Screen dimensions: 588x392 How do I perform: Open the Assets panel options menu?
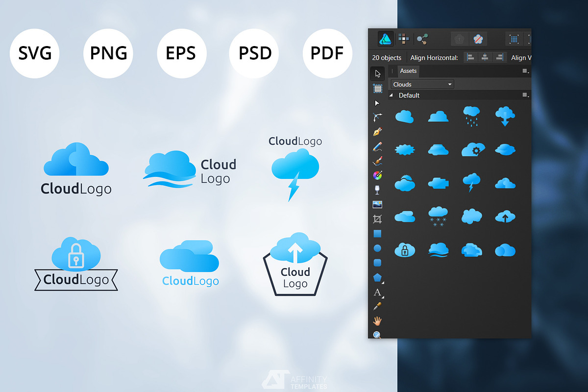pyautogui.click(x=525, y=72)
